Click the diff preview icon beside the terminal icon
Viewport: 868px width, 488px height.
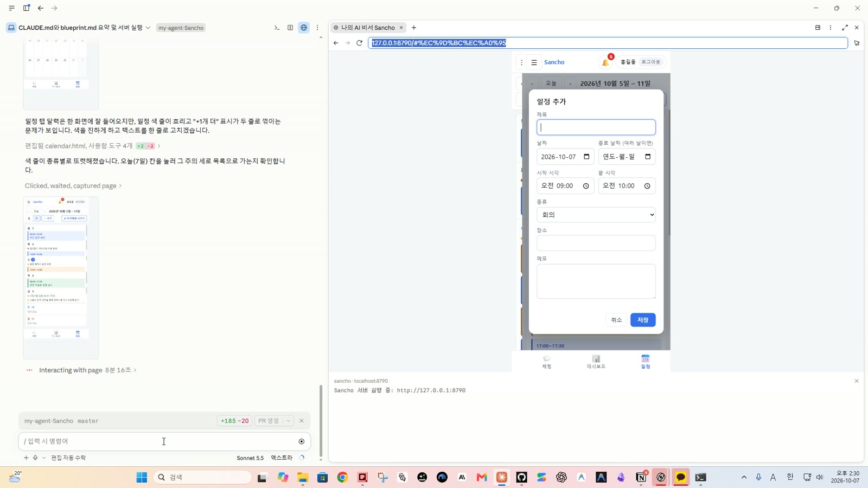click(290, 28)
